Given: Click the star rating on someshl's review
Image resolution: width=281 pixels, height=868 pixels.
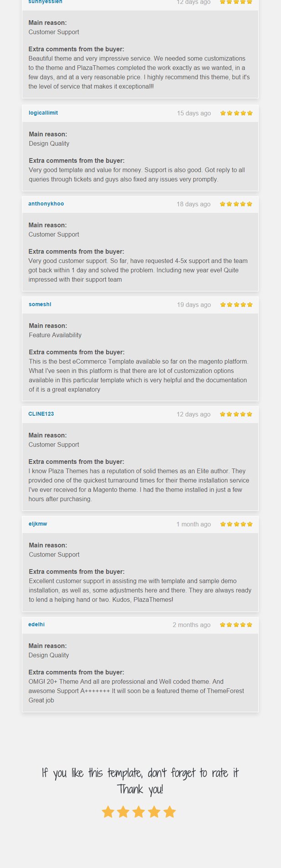Looking at the screenshot, I should (x=236, y=305).
